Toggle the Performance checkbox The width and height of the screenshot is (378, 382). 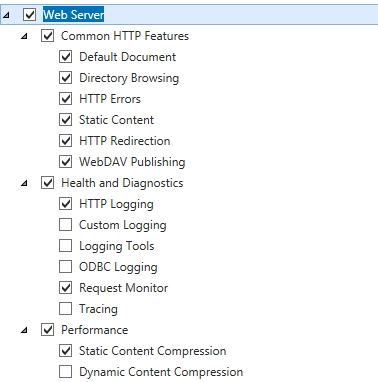click(48, 330)
